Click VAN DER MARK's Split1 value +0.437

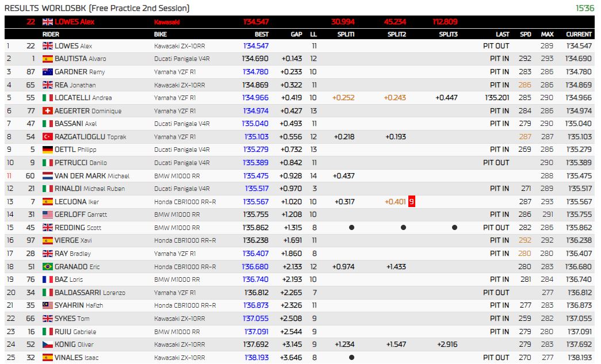[343, 176]
